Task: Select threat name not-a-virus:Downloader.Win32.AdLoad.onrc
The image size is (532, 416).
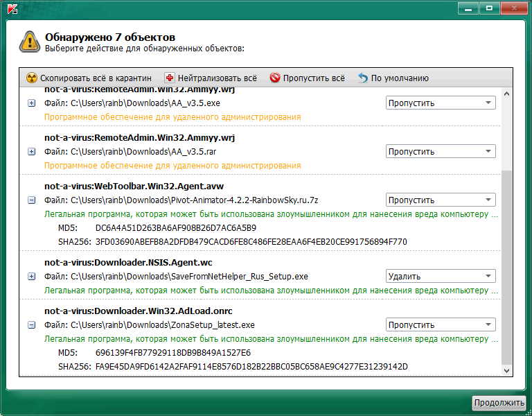Action: click(139, 311)
